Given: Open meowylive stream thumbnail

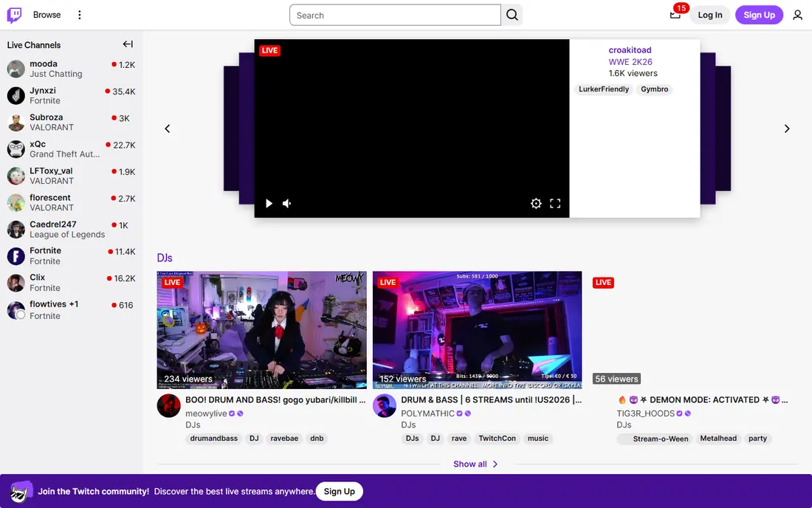Looking at the screenshot, I should click(261, 330).
